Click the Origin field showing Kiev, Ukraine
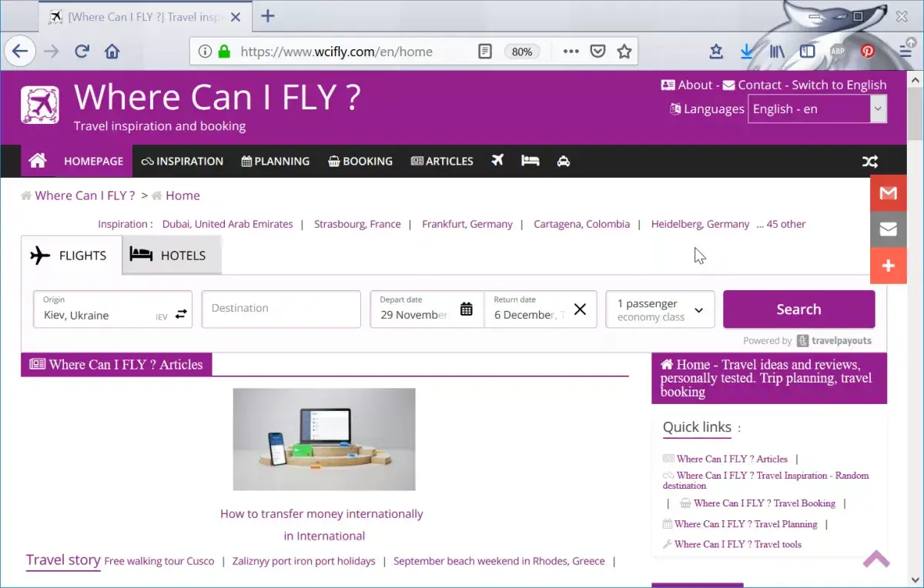 coord(112,309)
